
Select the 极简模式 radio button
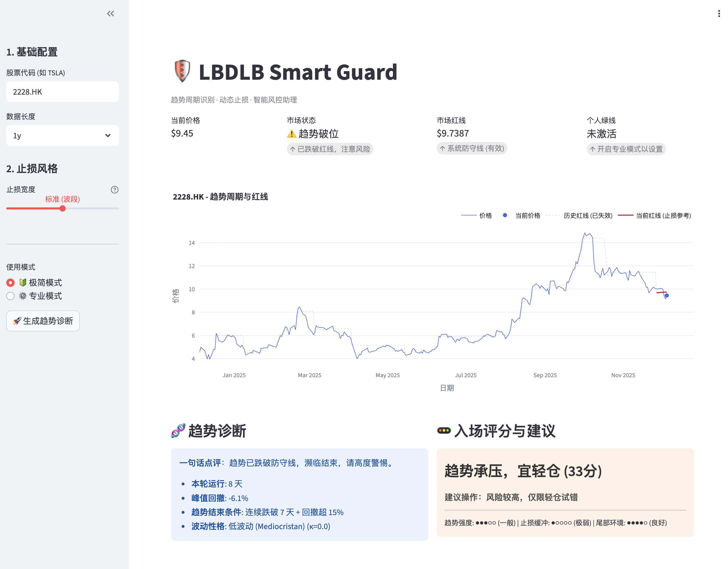[11, 283]
